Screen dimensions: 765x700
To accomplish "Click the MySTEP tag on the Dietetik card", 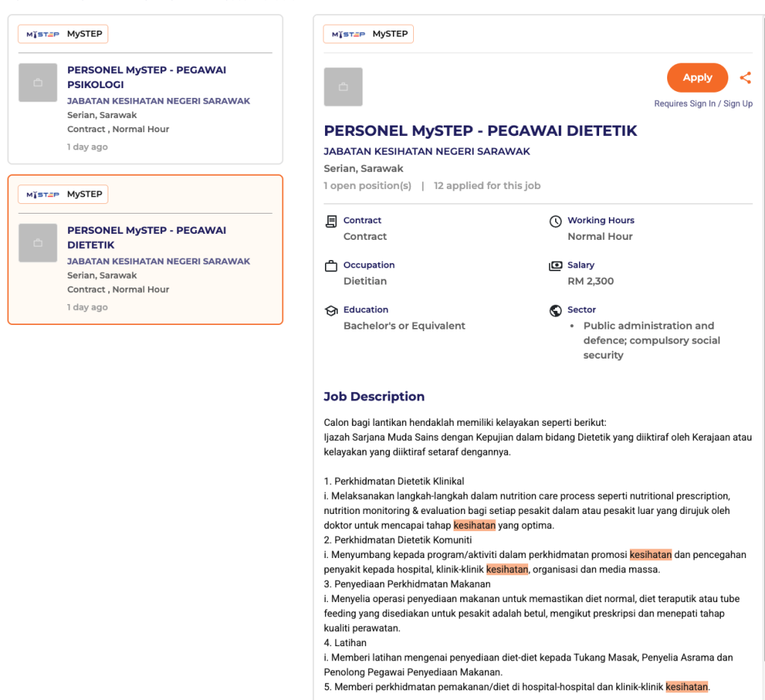I will pyautogui.click(x=64, y=194).
